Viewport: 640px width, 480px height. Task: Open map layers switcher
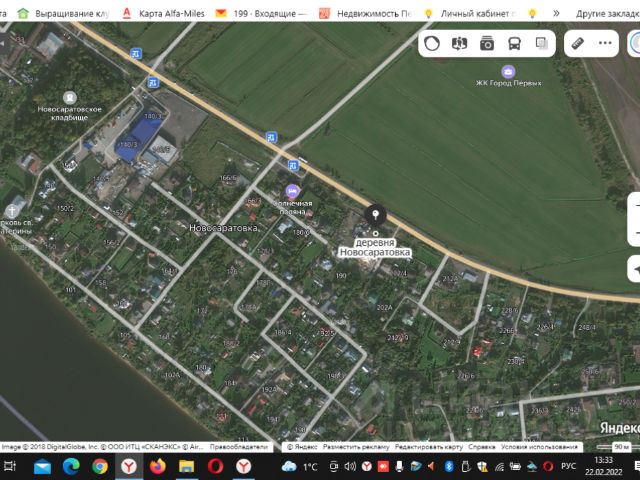pos(541,44)
